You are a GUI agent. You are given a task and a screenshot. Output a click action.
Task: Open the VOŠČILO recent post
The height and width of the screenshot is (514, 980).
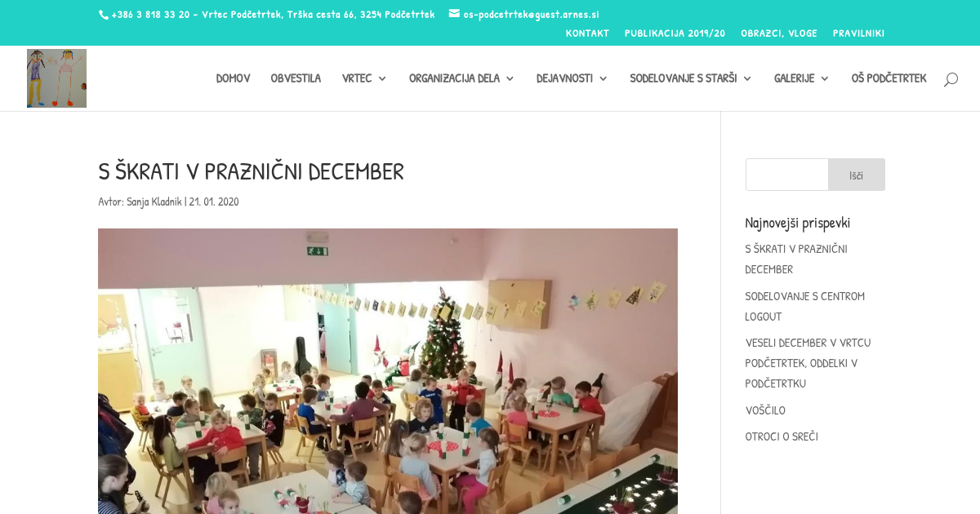pyautogui.click(x=765, y=410)
